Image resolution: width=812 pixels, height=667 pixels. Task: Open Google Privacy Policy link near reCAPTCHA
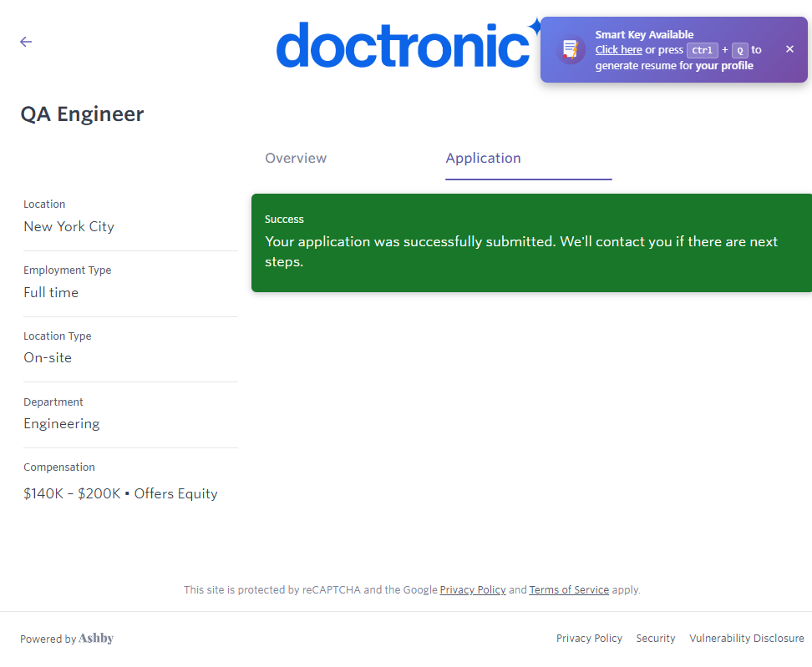point(473,590)
